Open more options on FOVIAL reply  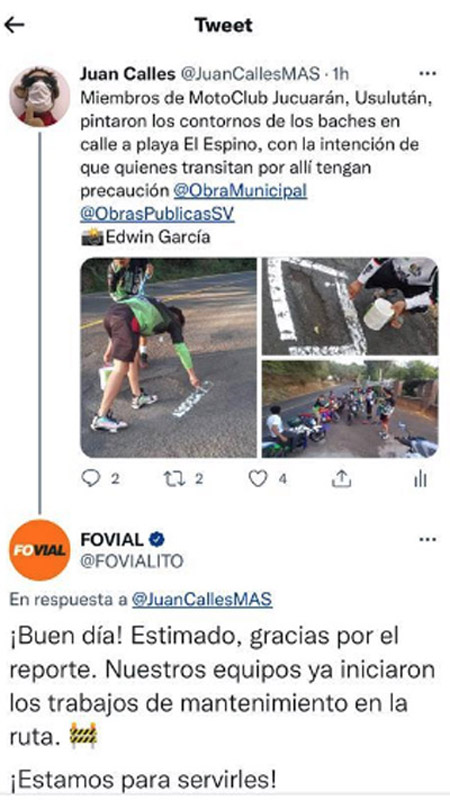[x=427, y=540]
